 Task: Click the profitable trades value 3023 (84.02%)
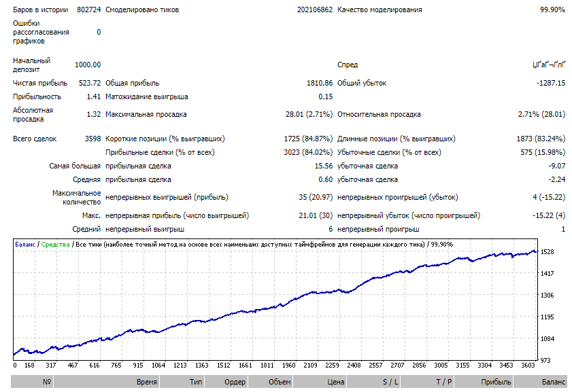coord(308,152)
